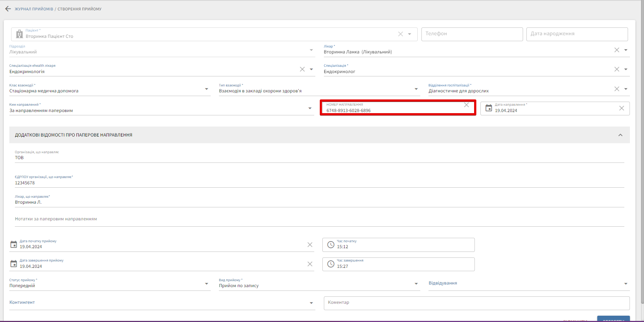The image size is (644, 322).
Task: Open the Ким направлений dropdown
Action: pyautogui.click(x=310, y=108)
